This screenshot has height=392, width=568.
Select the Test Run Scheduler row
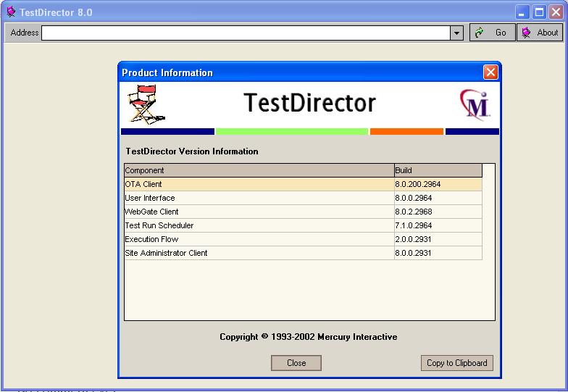[x=259, y=225]
